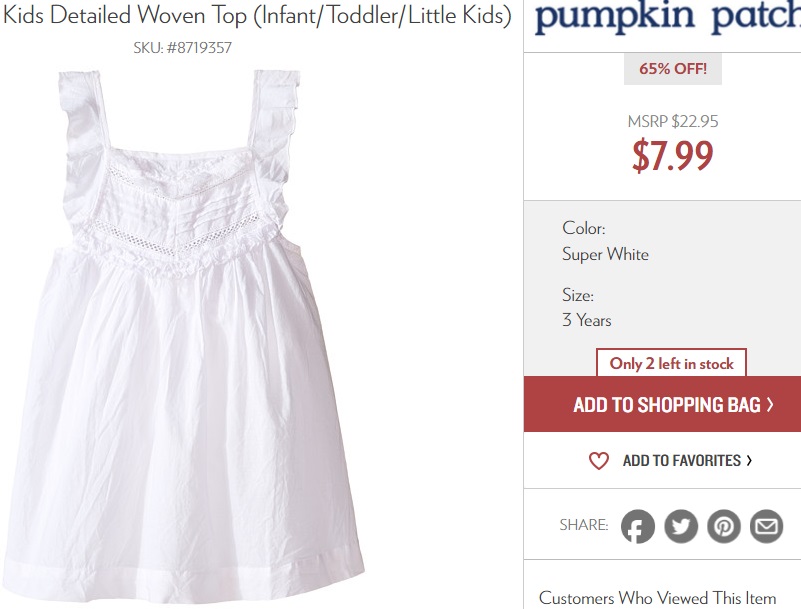Viewport: 801px width, 609px height.
Task: Click the Add to Favorites link text
Action: coord(681,461)
